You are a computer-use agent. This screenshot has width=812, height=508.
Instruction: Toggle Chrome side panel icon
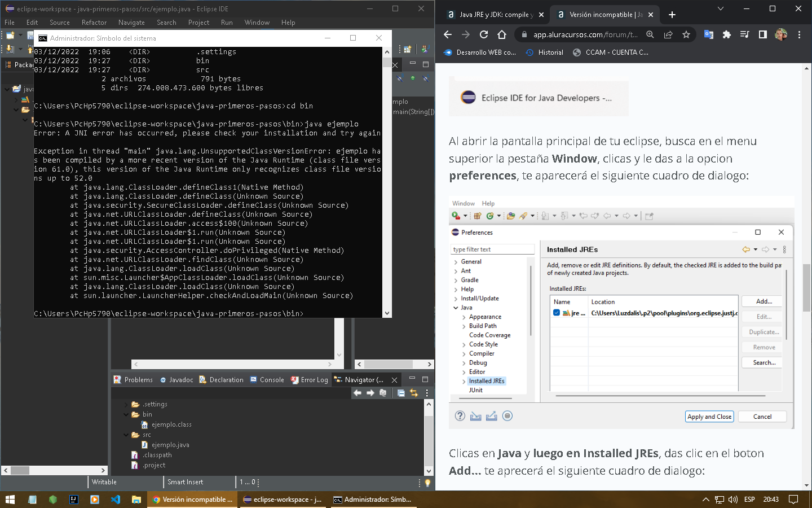click(x=763, y=34)
